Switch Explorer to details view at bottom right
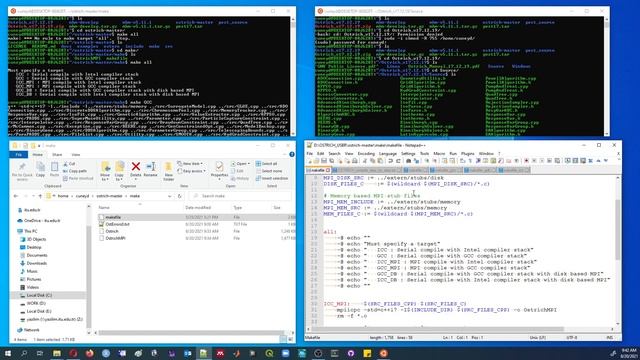This screenshot has width=640, height=360. [283, 339]
